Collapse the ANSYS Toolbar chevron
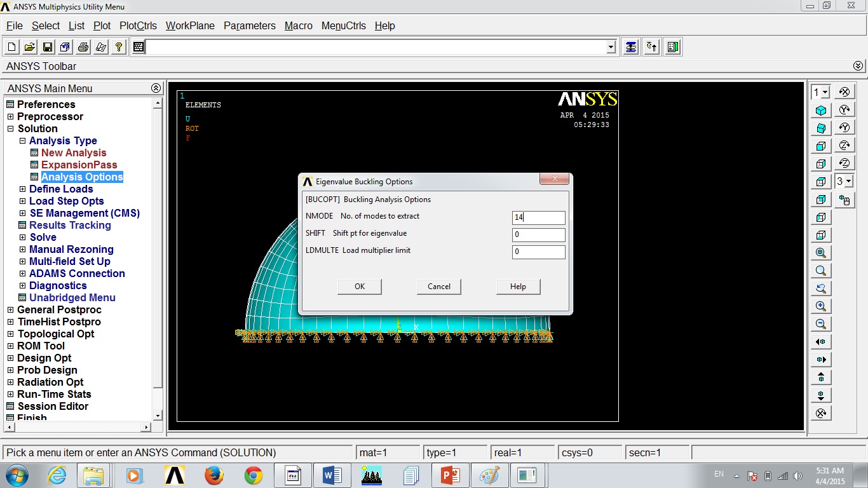The height and width of the screenshot is (488, 868). [858, 66]
